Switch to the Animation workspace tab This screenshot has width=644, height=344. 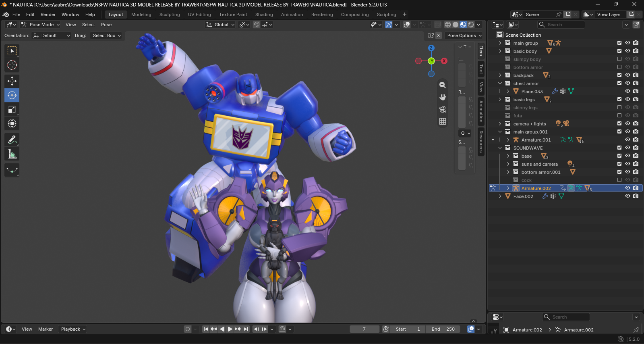[x=292, y=15]
